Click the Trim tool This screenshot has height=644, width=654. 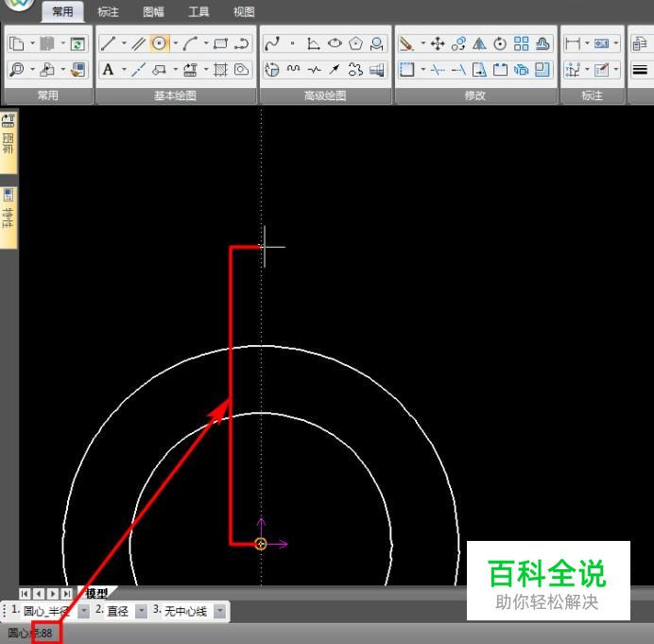(438, 69)
